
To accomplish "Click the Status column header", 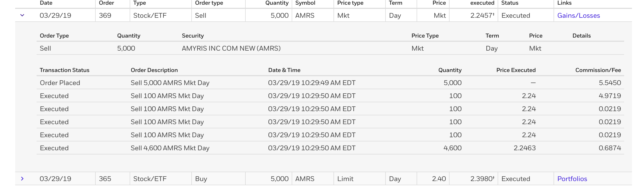I will [x=510, y=3].
